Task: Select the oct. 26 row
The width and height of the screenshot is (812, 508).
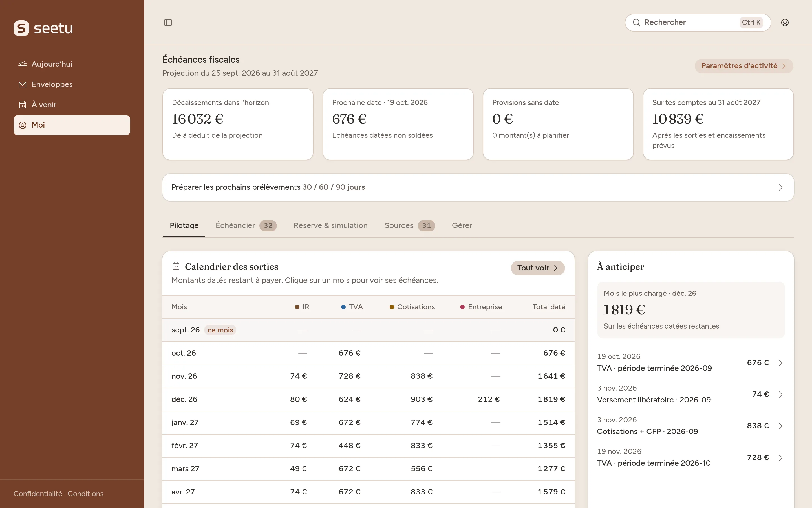Action: (x=368, y=353)
